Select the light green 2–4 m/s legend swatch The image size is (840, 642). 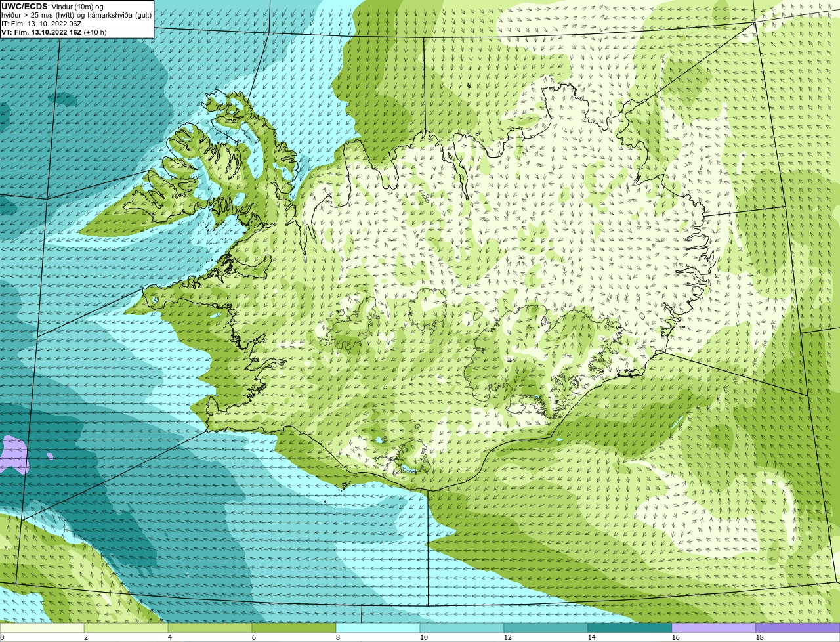tap(126, 628)
